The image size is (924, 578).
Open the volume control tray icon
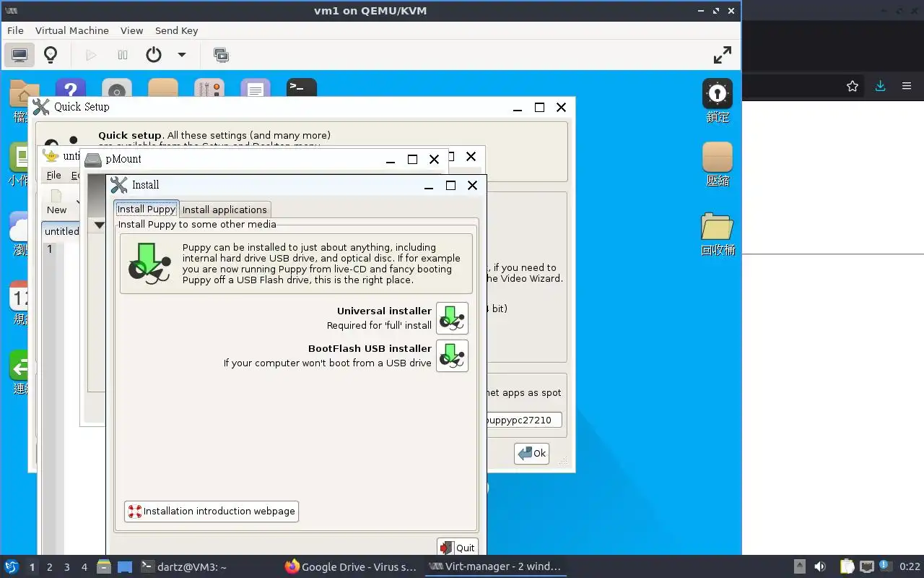click(820, 567)
